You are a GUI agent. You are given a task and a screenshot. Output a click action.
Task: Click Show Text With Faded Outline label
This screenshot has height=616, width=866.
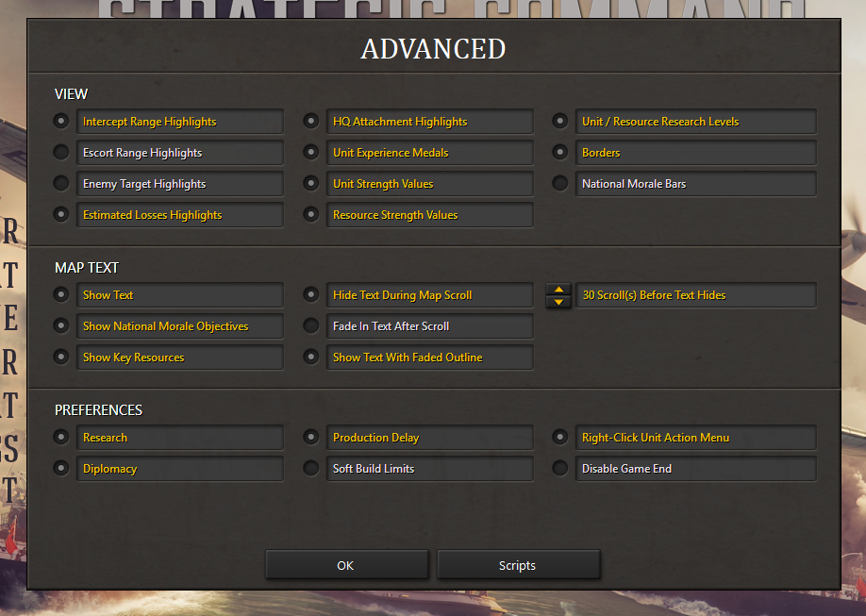pos(429,358)
